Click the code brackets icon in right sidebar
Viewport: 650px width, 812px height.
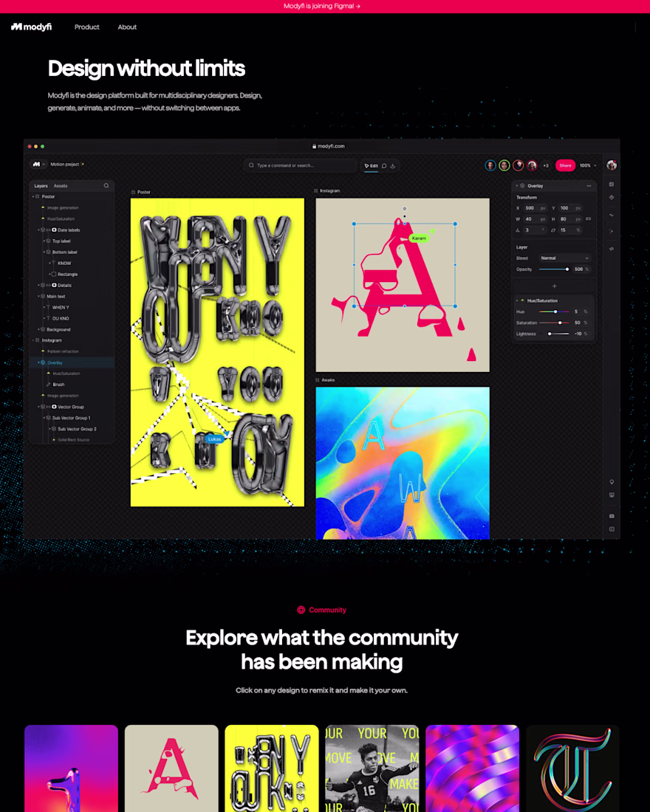612,249
